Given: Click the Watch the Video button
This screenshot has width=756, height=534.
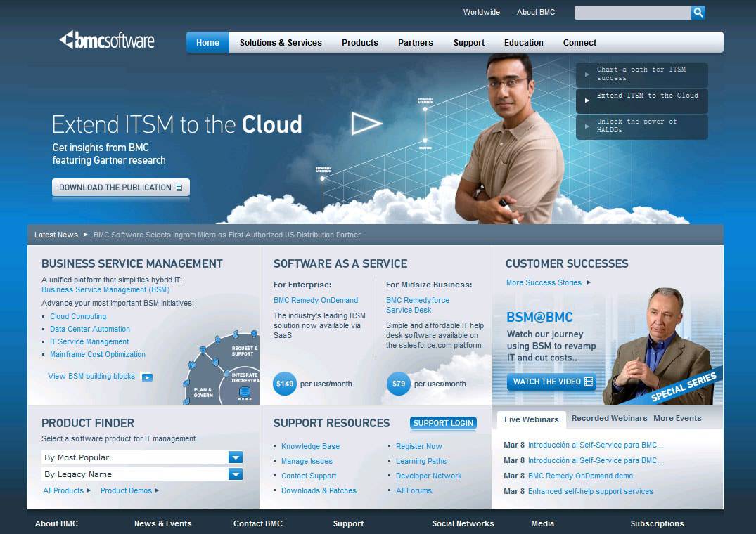Looking at the screenshot, I should tap(552, 382).
